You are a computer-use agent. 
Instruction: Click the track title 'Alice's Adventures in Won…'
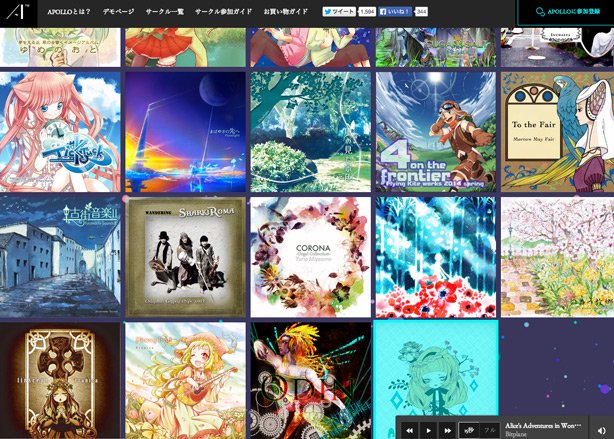[x=543, y=425]
